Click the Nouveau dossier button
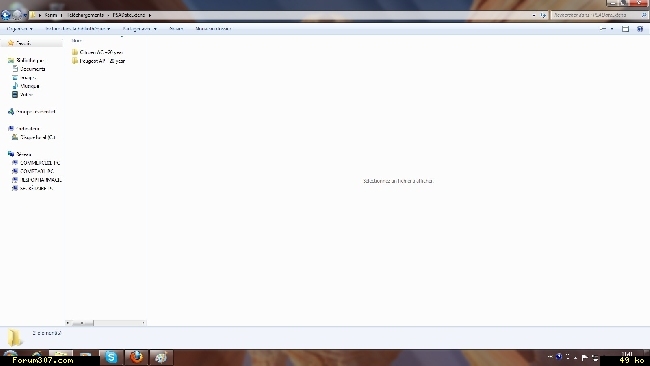 [213, 29]
